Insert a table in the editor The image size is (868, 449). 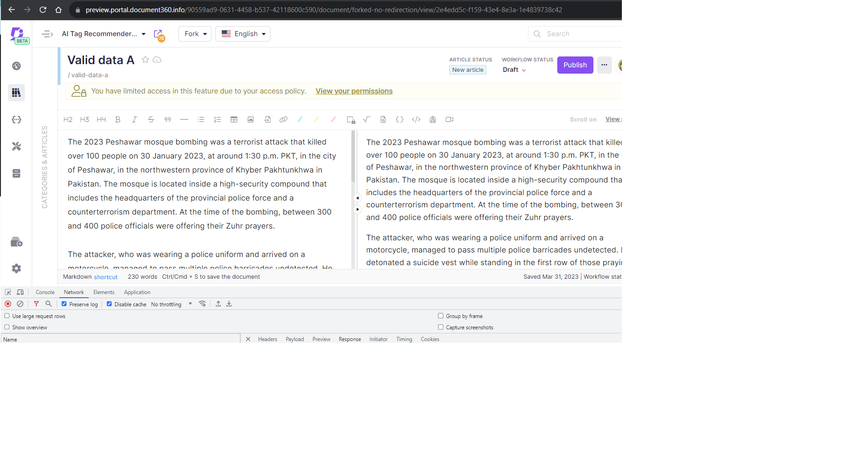click(234, 120)
